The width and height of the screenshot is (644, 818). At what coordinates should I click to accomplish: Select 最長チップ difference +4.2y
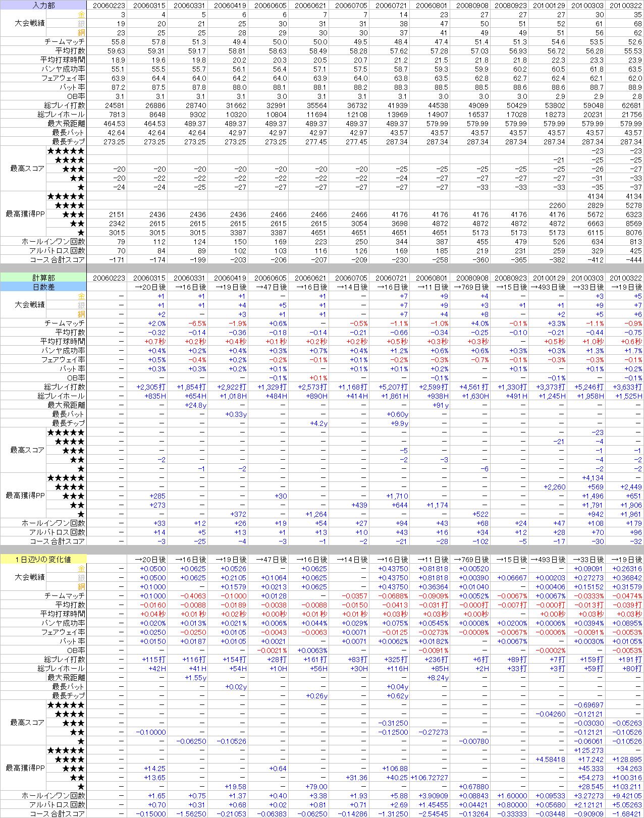pyautogui.click(x=318, y=423)
